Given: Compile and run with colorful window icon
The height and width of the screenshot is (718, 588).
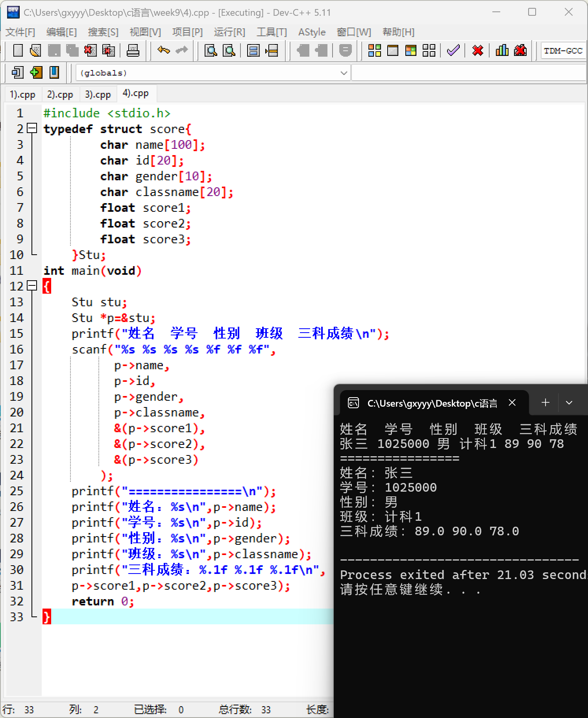Looking at the screenshot, I should coord(411,50).
